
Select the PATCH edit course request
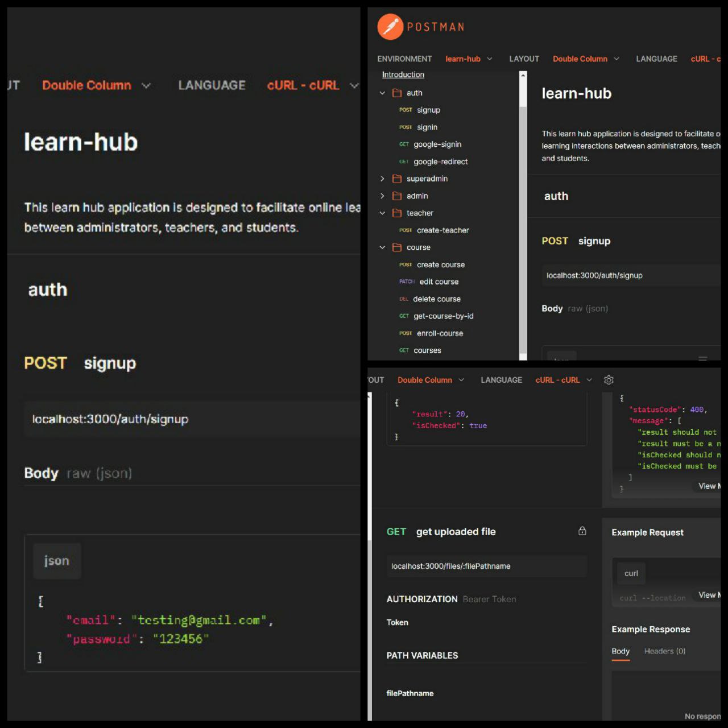click(429, 282)
